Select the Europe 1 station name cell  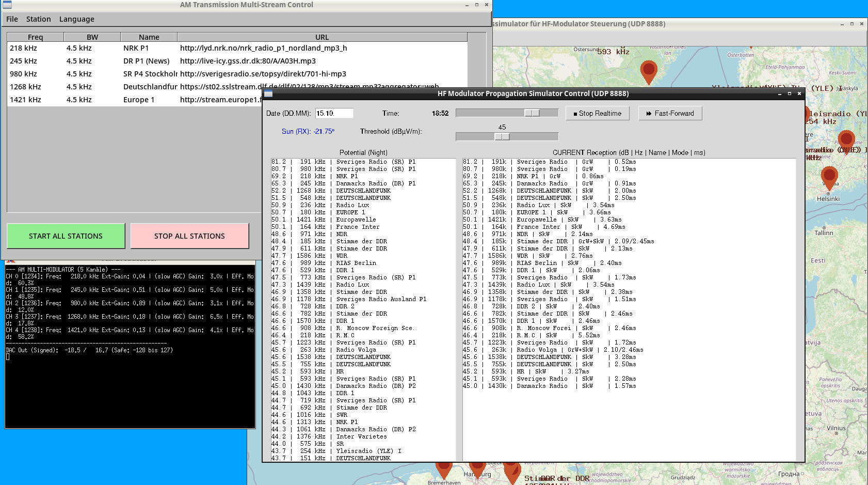coord(139,100)
